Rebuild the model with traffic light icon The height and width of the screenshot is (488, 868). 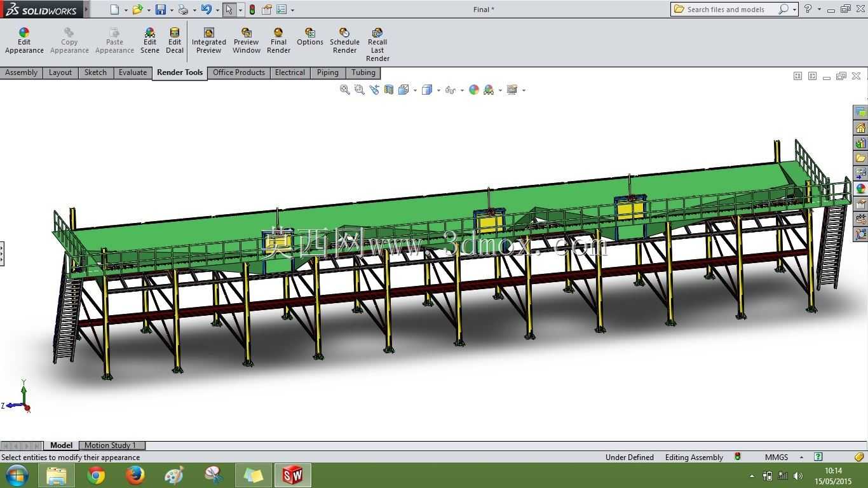point(252,10)
